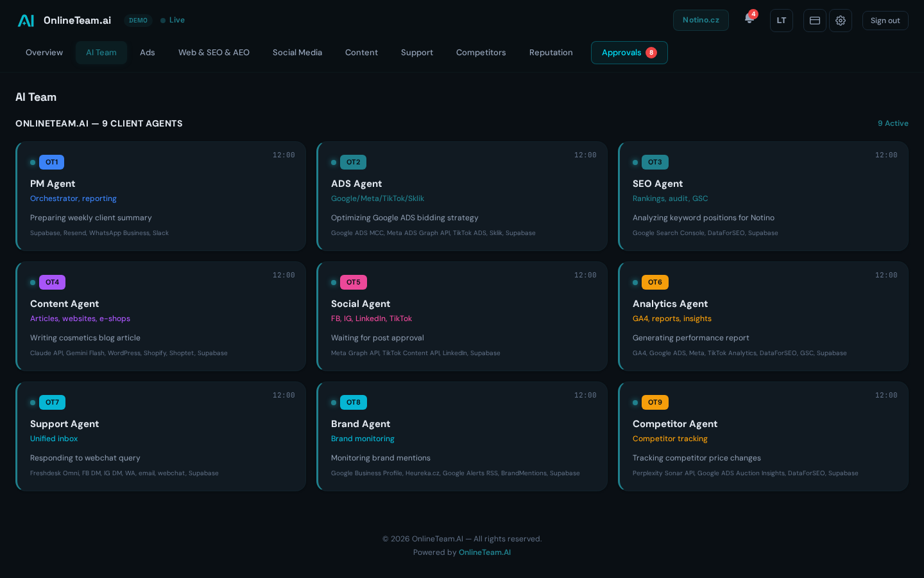Click the OT8 agent badge
Screen dimensions: 924x578
[x=353, y=403]
